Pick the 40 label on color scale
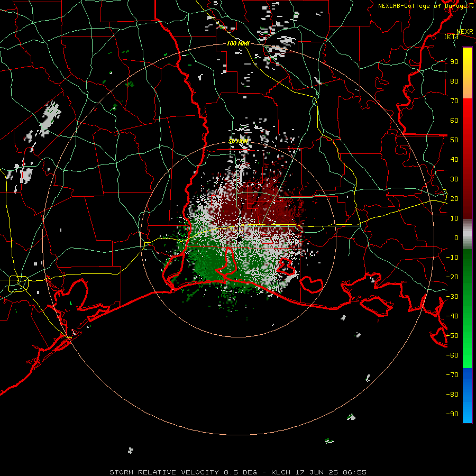This screenshot has height=476, width=476. [x=454, y=159]
